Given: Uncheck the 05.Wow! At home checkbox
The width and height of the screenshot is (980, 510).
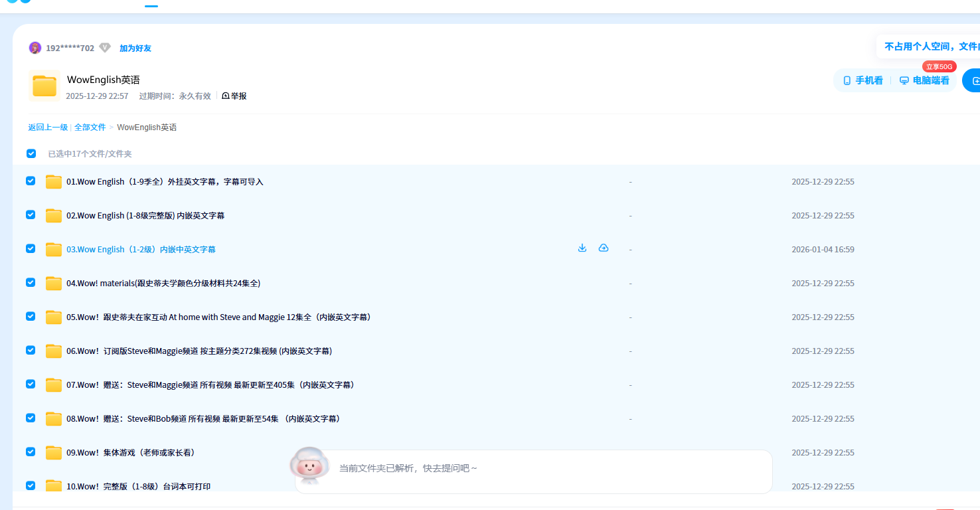Looking at the screenshot, I should [31, 316].
